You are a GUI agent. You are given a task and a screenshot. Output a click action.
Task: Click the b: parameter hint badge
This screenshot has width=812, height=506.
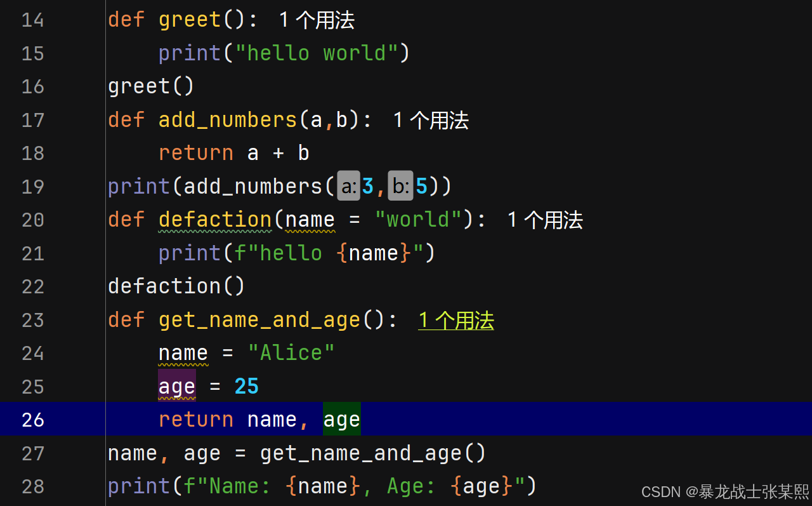point(400,185)
